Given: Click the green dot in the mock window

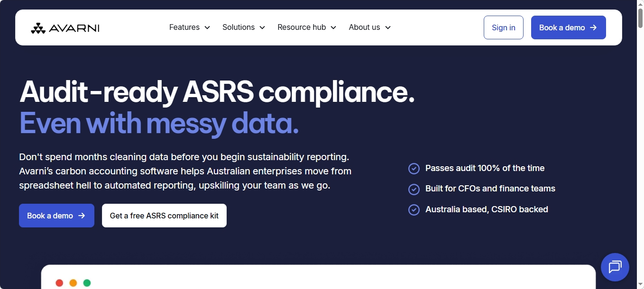Looking at the screenshot, I should click(x=87, y=283).
